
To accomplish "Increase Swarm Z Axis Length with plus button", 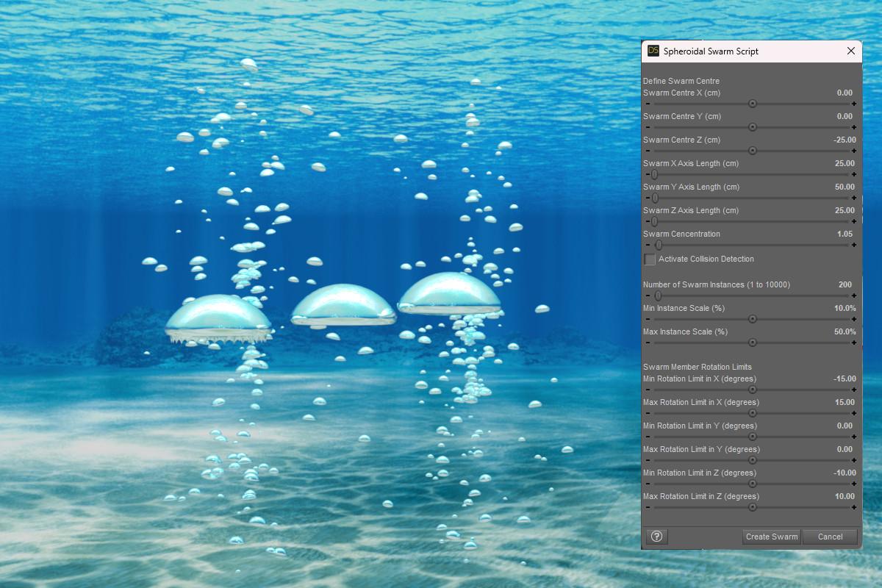I will click(854, 221).
